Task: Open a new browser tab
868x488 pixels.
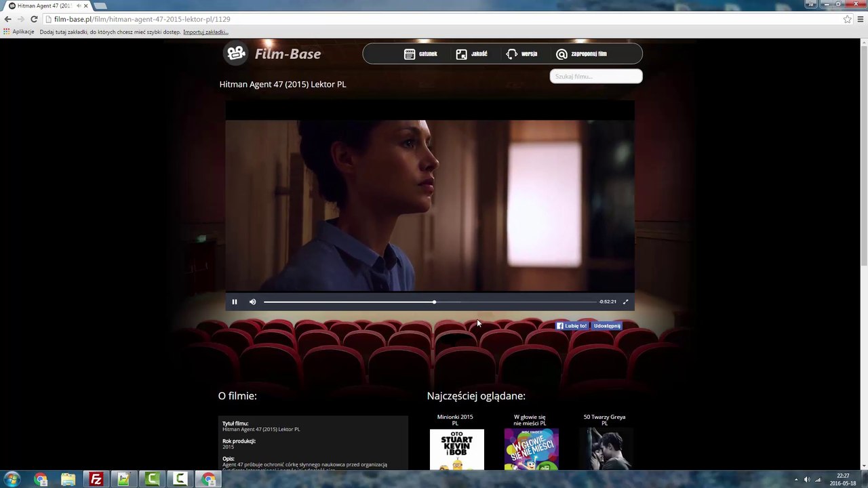Action: (x=100, y=6)
